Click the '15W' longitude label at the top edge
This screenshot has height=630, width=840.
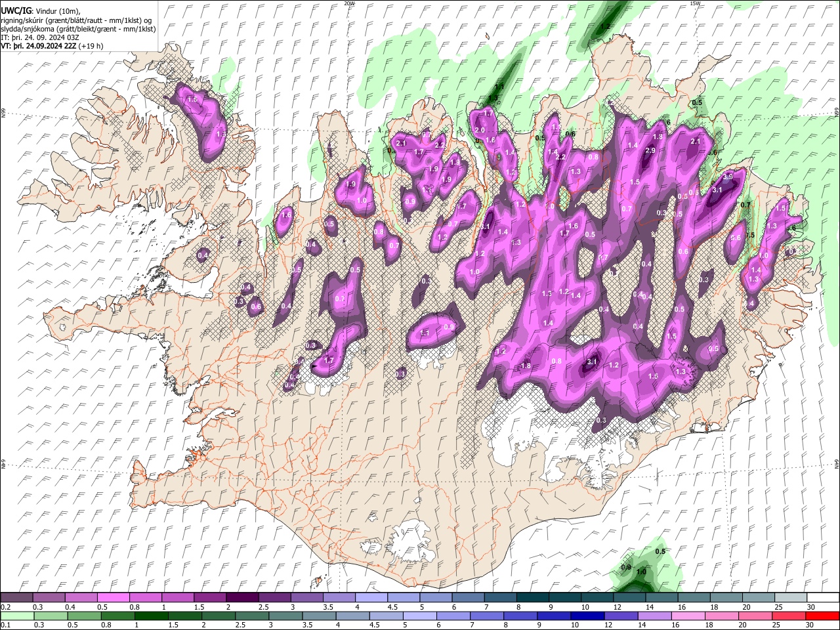click(695, 3)
